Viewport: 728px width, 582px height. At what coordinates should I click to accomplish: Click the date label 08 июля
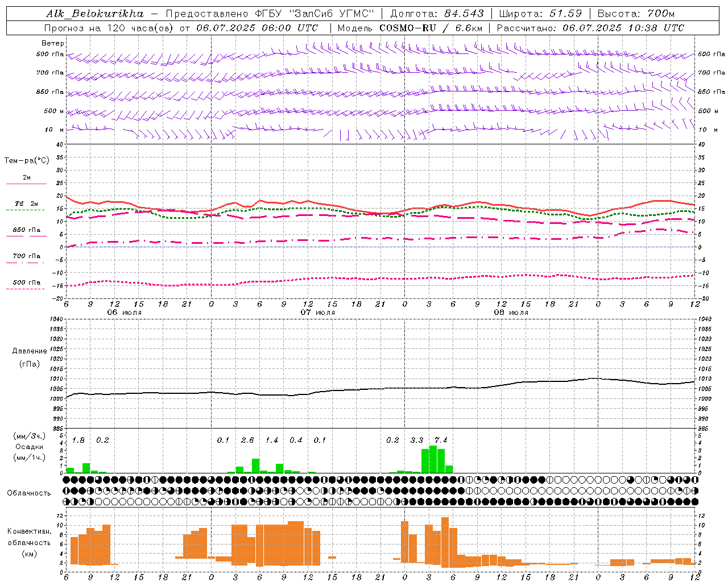pyautogui.click(x=511, y=313)
